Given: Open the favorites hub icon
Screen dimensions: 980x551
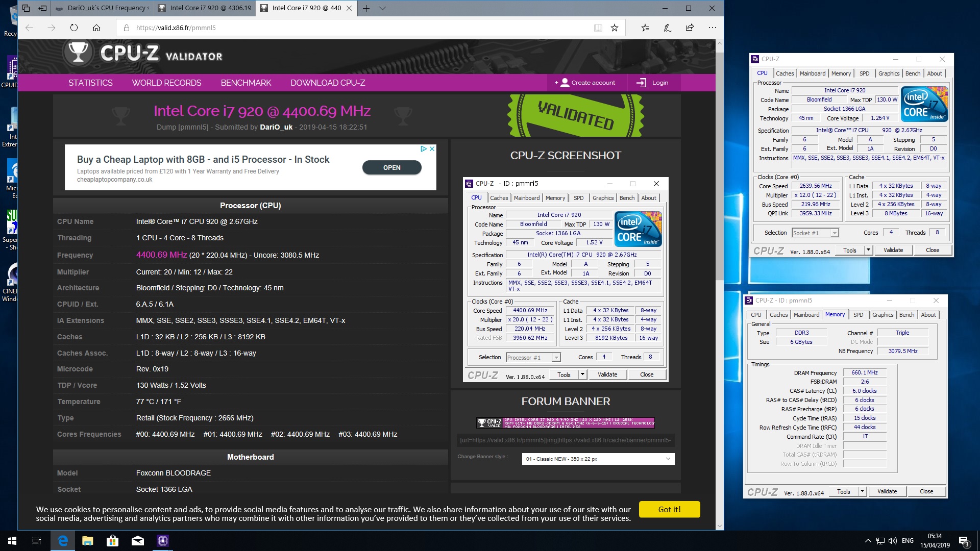Looking at the screenshot, I should [x=645, y=28].
